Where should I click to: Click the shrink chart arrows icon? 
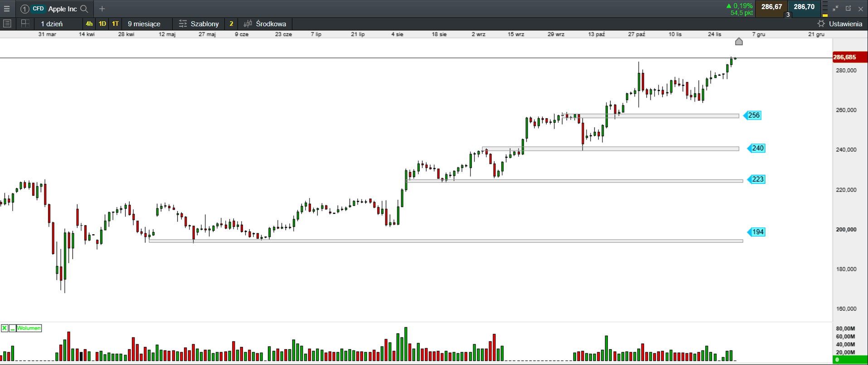(835, 8)
